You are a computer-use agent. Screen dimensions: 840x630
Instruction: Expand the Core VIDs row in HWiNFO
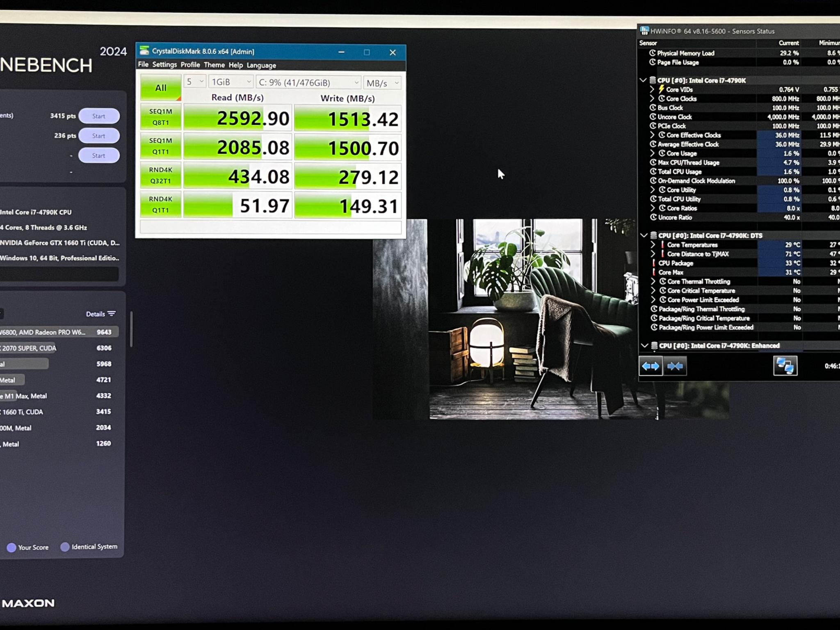[652, 89]
